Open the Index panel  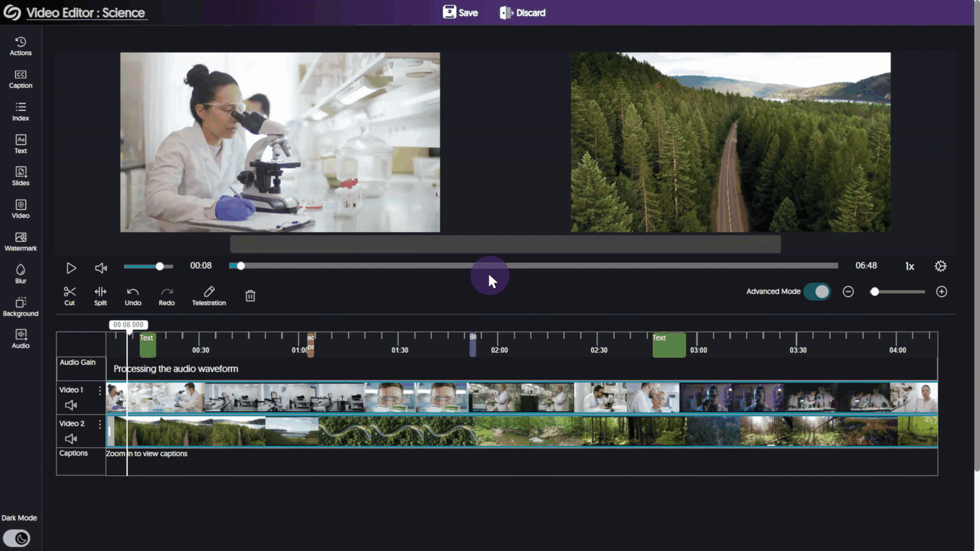pos(21,112)
